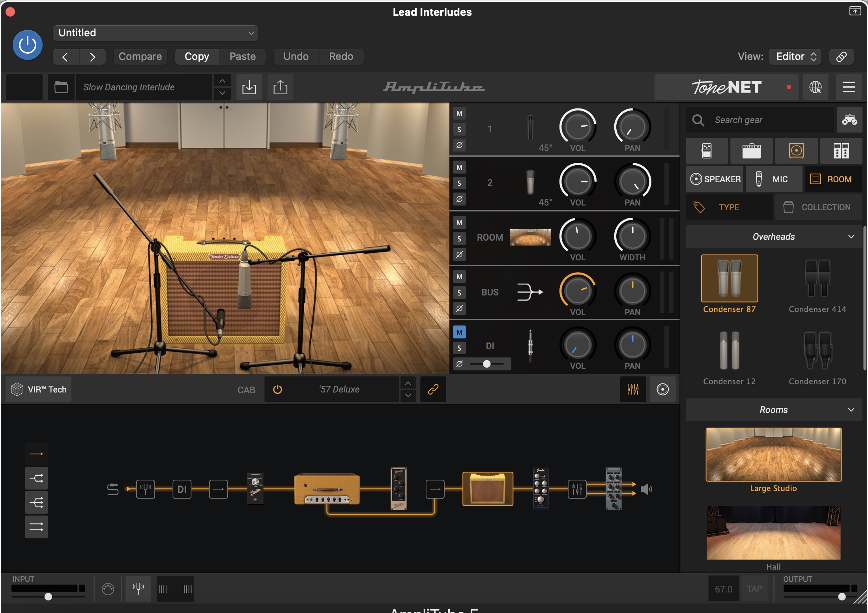Viewport: 868px width, 613px height.
Task: Click the ROOM thumbnail in mixer
Action: click(x=531, y=237)
